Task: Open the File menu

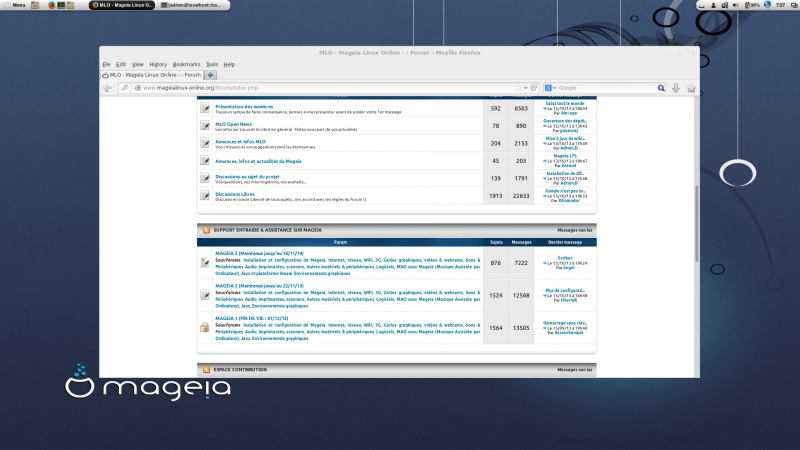Action: point(106,64)
